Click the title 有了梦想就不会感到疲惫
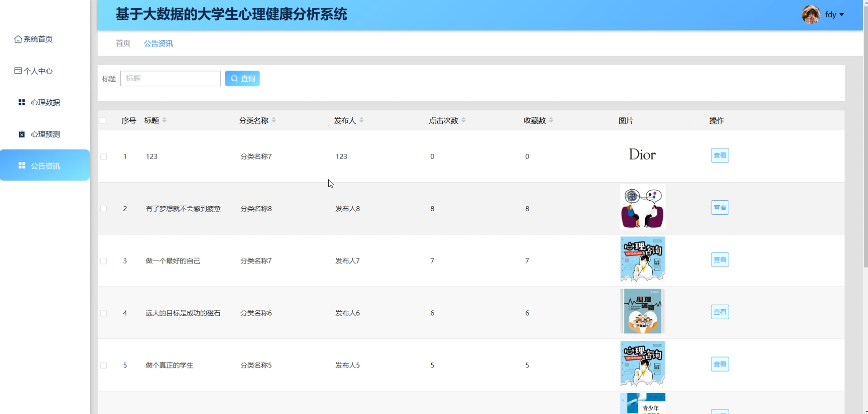Viewport: 868px width, 414px height. pos(183,209)
